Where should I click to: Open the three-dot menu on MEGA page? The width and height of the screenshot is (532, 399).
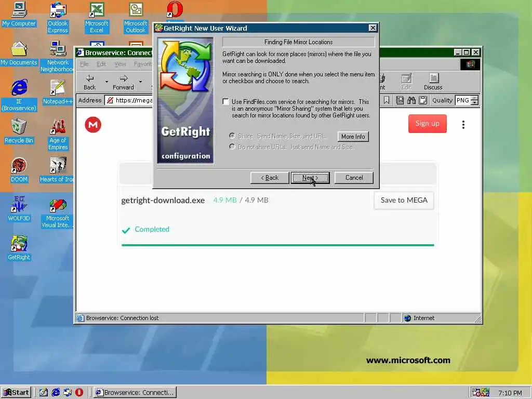coord(463,125)
